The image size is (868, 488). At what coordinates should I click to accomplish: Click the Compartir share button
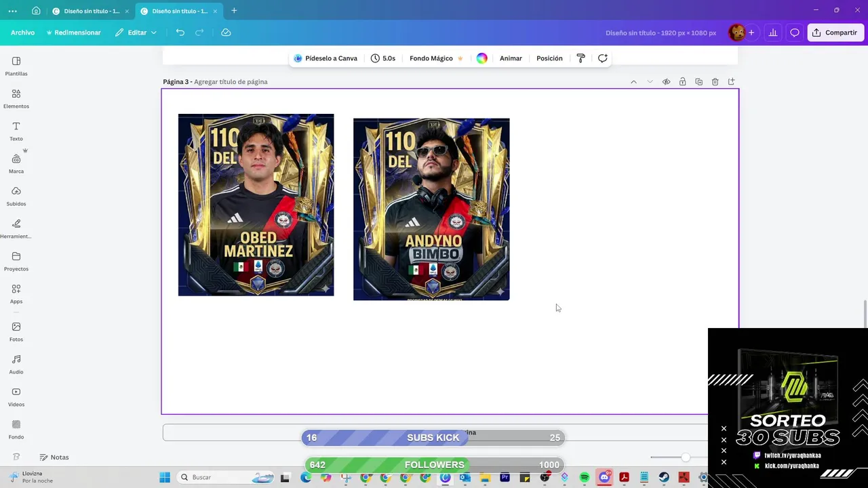click(835, 33)
